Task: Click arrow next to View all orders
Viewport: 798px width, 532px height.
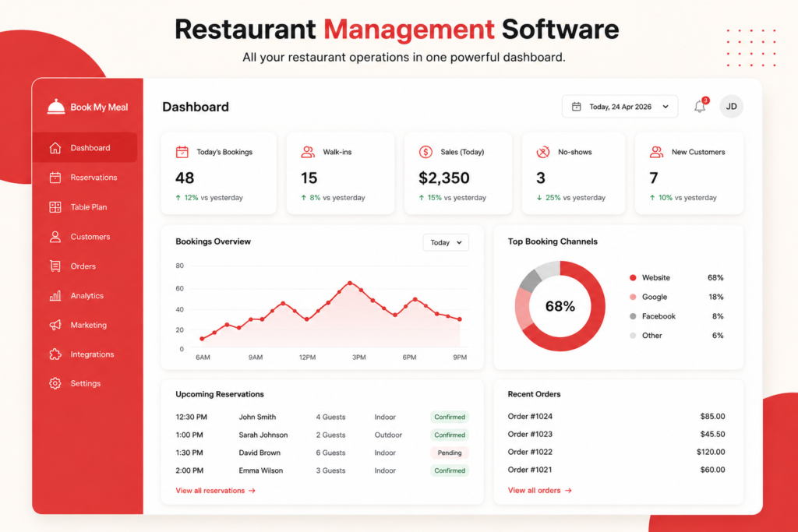Action: 568,491
